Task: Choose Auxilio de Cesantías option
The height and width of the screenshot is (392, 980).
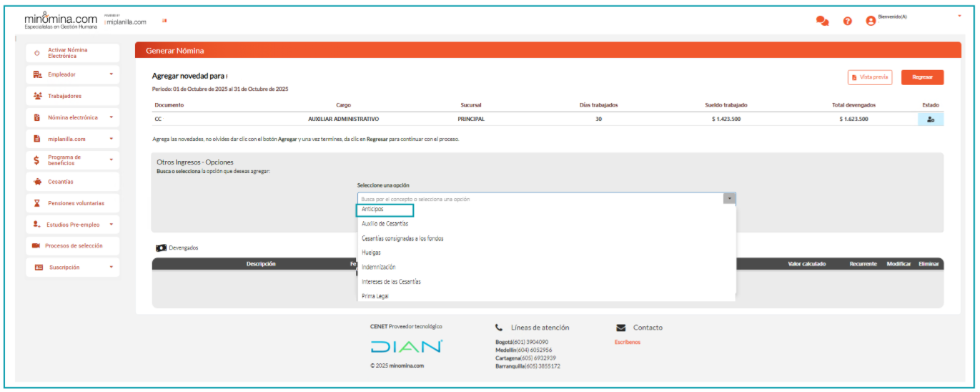Action: click(x=385, y=224)
